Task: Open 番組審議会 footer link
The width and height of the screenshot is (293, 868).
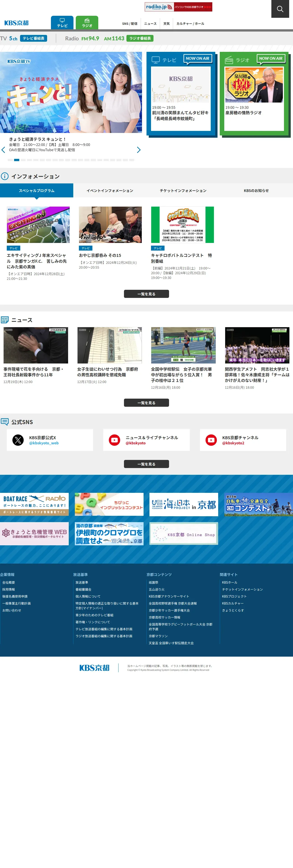Action: coord(83,590)
